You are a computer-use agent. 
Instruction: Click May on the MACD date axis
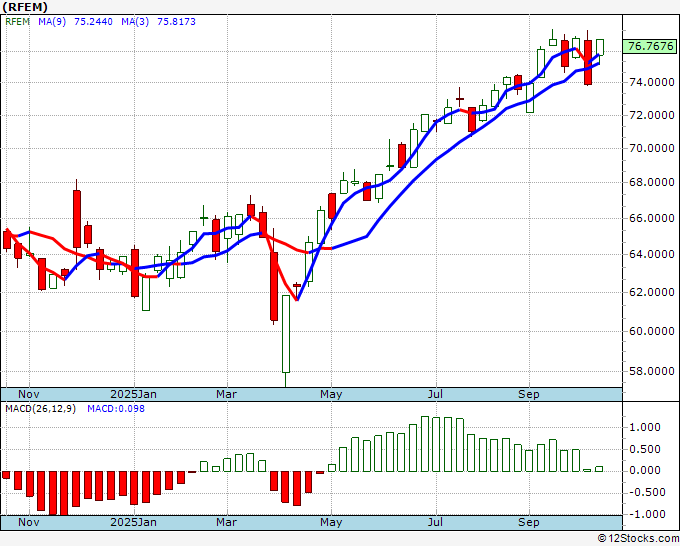[331, 522]
